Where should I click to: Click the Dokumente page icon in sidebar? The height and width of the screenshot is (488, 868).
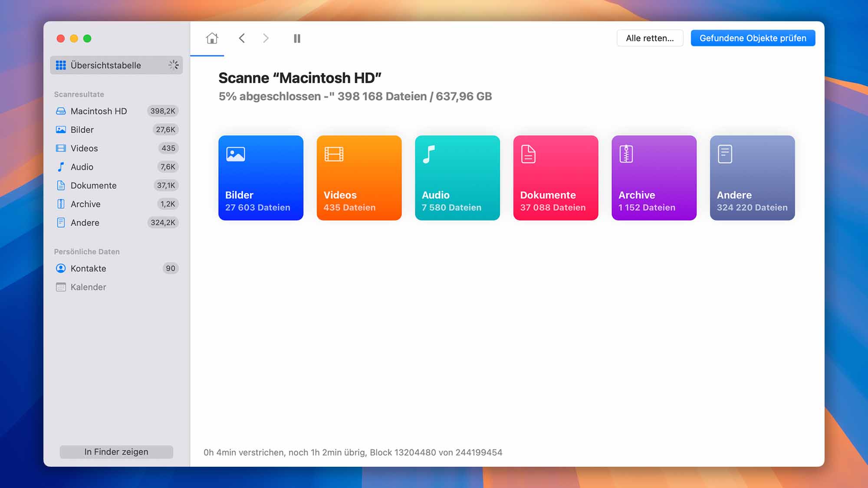tap(61, 186)
